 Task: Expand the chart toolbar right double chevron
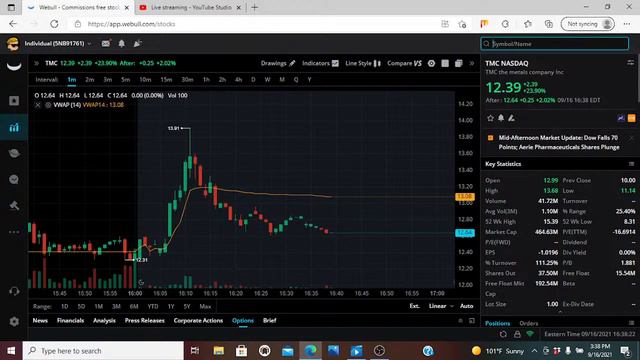point(472,63)
